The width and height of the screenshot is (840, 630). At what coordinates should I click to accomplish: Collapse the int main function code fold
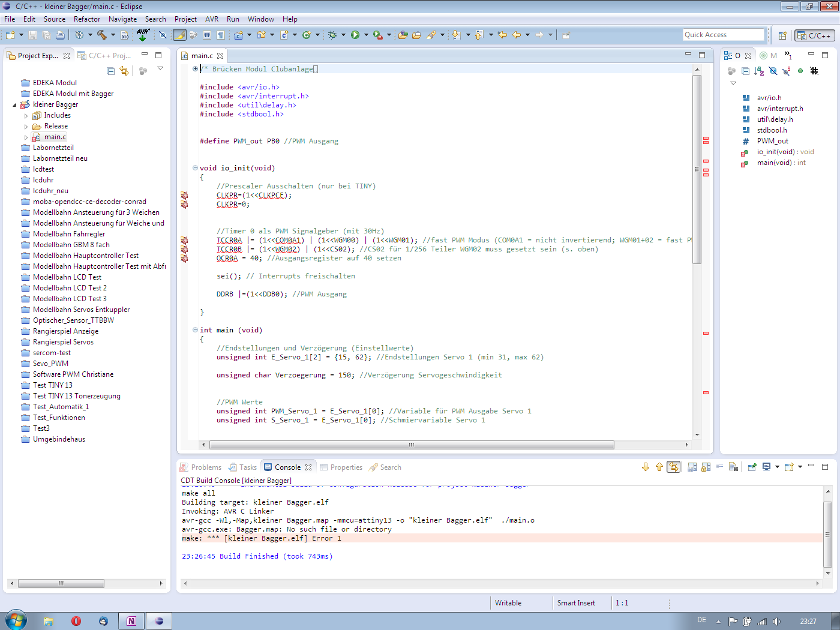tap(195, 330)
